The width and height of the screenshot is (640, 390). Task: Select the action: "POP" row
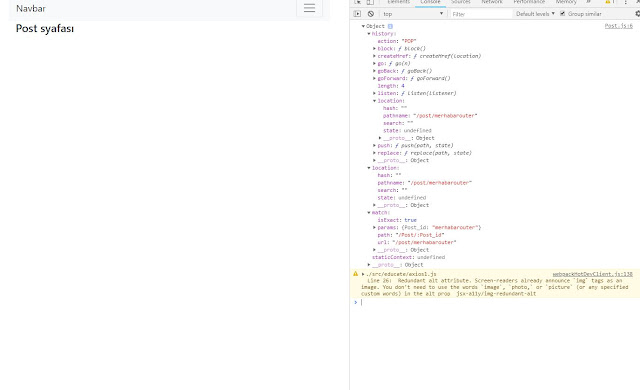[x=397, y=41]
